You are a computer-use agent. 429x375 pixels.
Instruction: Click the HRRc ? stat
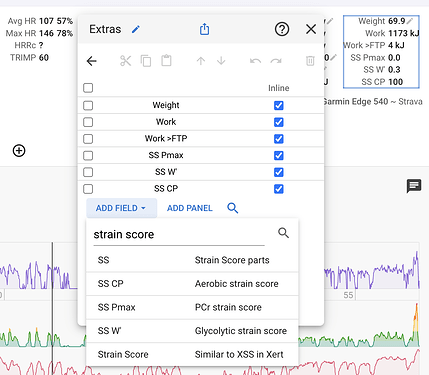tap(29, 45)
